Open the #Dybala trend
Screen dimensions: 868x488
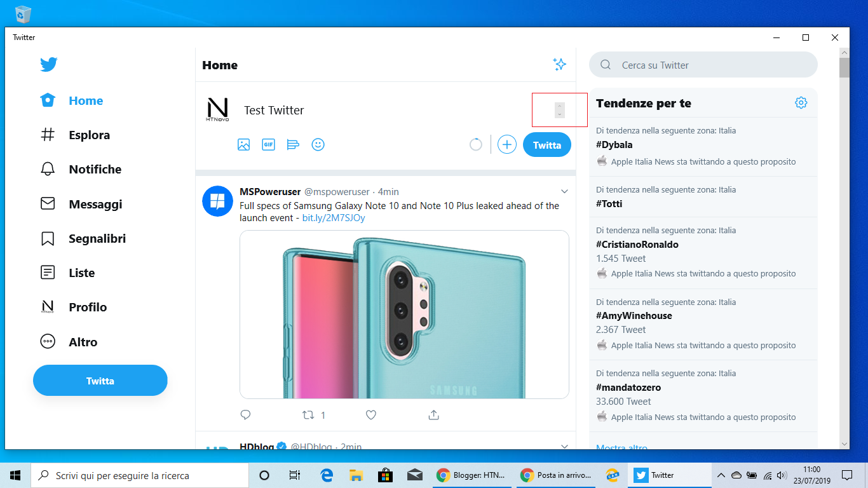[x=614, y=145]
